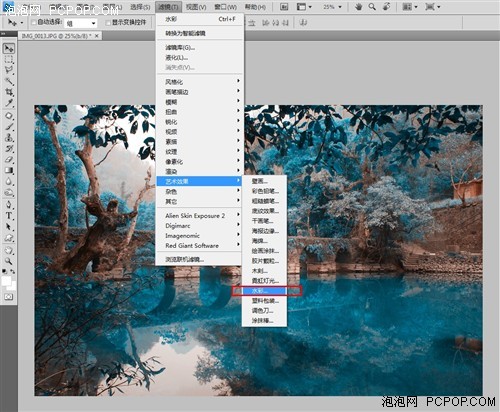500x412 pixels.
Task: Select the Blur droplet tool
Action: [9, 182]
